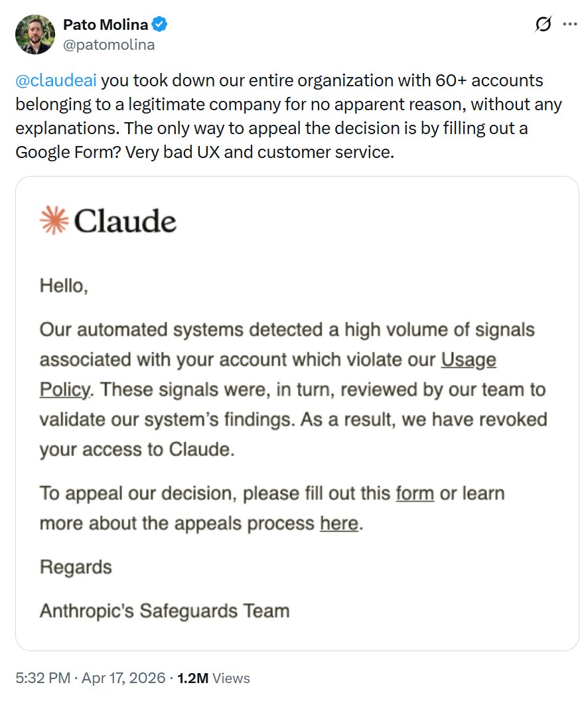Click the "Anthropic's Safeguards Team" signature
This screenshot has height=701, width=588.
click(165, 611)
